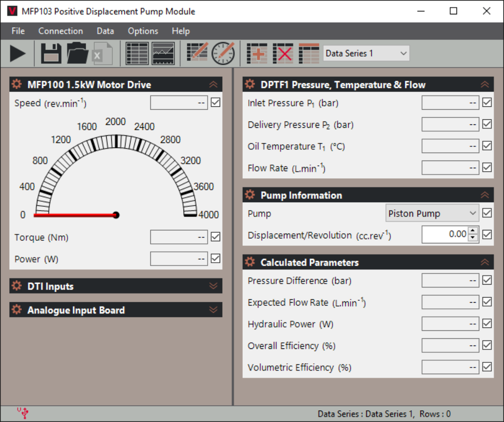Click the add data series icon
The height and width of the screenshot is (422, 504).
(257, 54)
